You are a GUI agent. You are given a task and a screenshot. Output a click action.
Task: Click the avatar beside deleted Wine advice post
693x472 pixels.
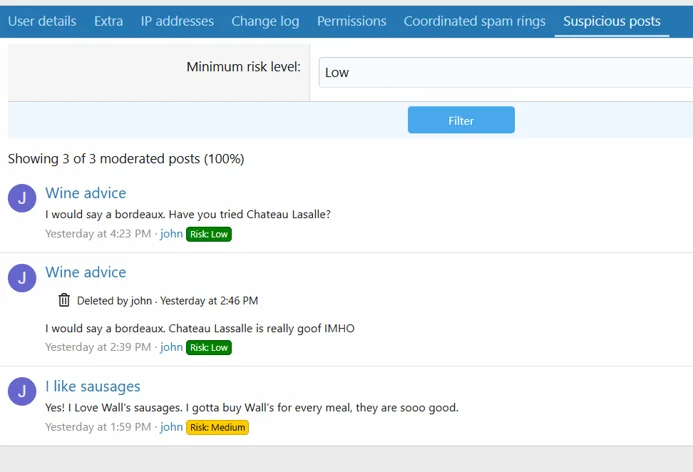(x=22, y=278)
